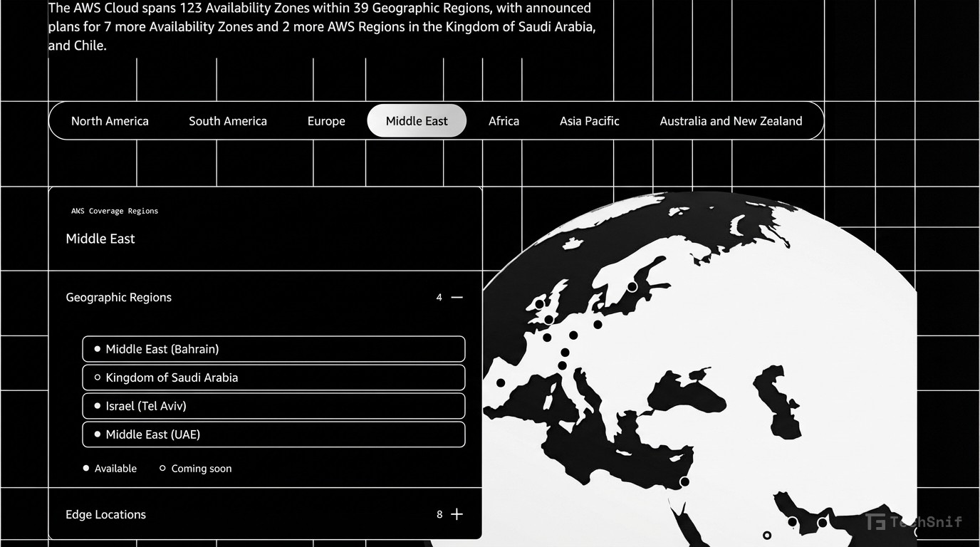Expand the Edge Locations section
980x547 pixels.
(x=457, y=514)
